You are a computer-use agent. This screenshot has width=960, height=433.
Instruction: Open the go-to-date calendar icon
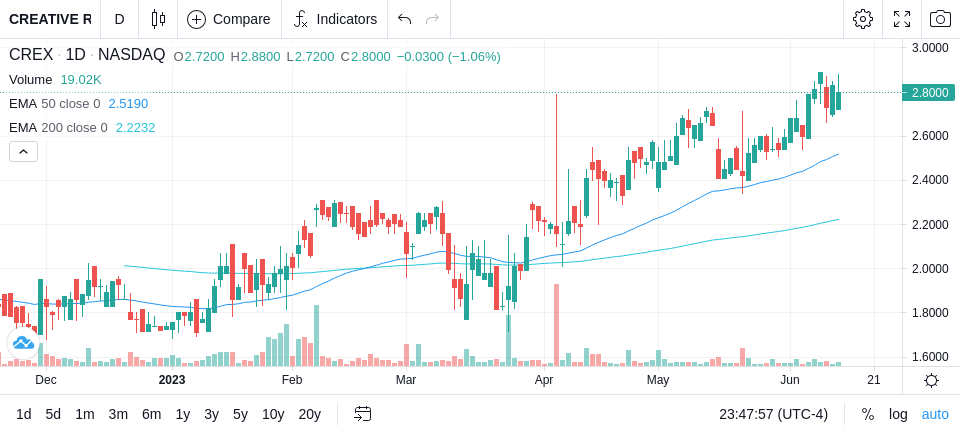[362, 414]
